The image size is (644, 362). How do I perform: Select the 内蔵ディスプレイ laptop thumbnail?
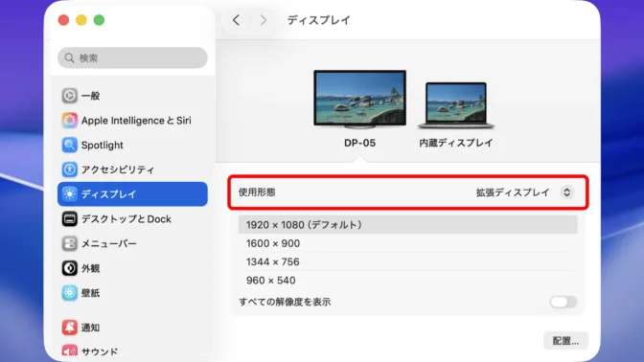coord(456,105)
